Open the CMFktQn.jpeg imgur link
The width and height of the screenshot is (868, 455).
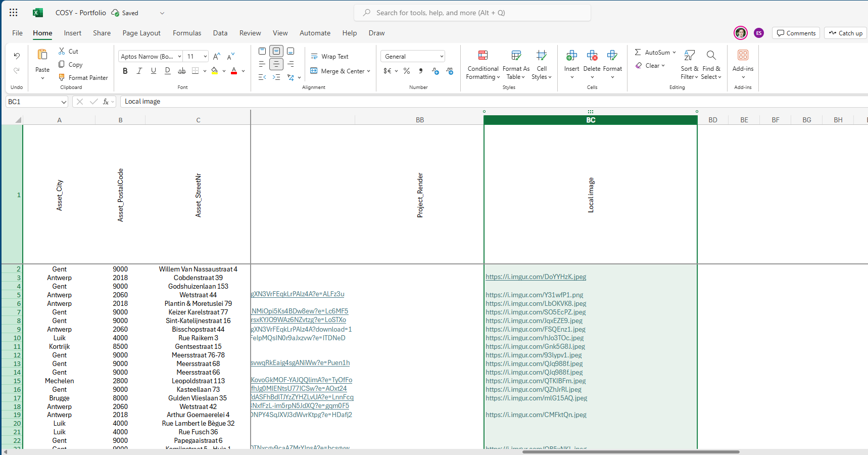click(x=536, y=415)
